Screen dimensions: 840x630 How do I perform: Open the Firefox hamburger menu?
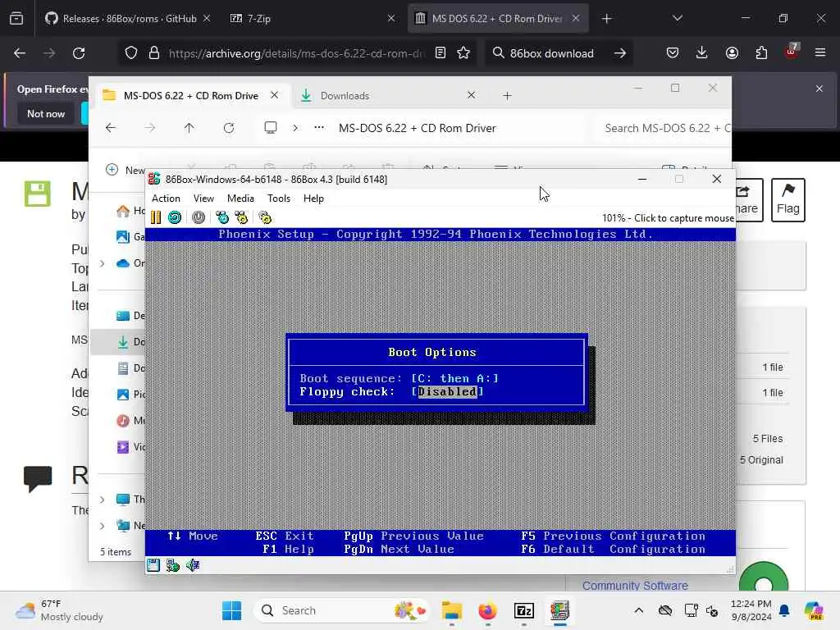[819, 53]
